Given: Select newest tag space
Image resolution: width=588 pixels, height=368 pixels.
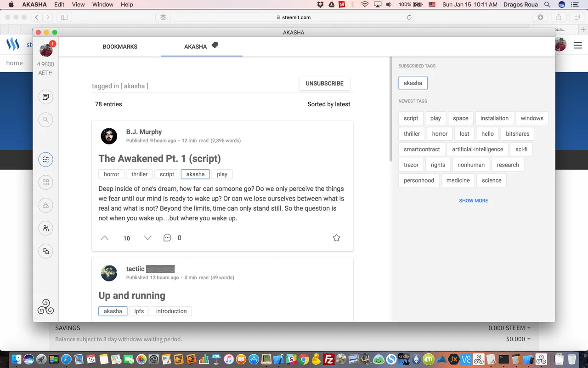Looking at the screenshot, I should [x=461, y=118].
